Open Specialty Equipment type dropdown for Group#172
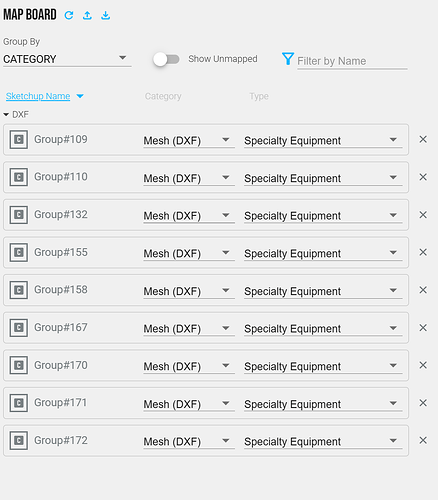This screenshot has height=500, width=438. click(x=323, y=441)
